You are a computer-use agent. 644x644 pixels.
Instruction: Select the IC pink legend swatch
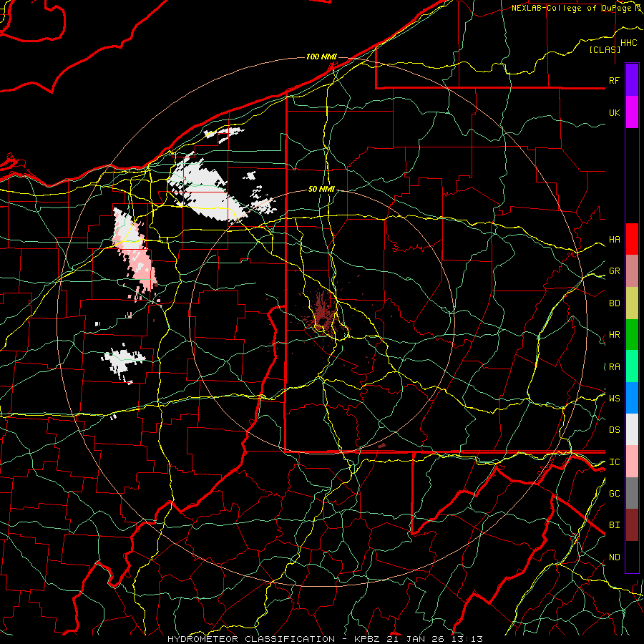coord(632,462)
